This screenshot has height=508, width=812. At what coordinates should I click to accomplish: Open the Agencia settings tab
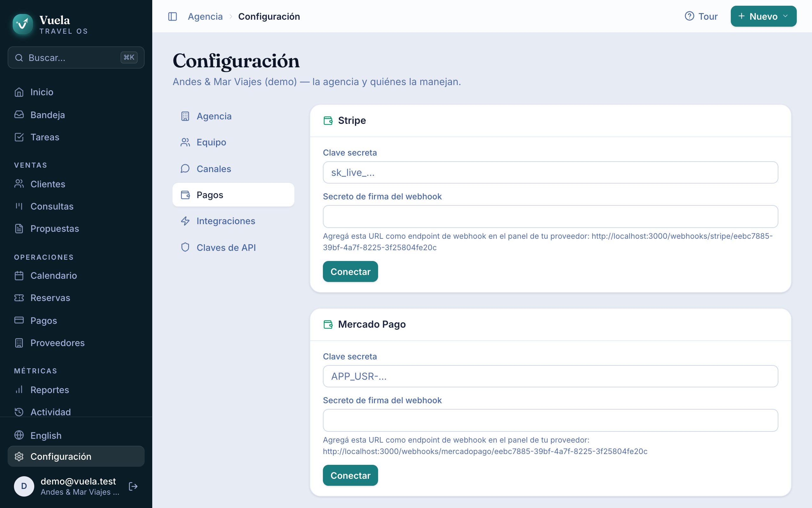tap(233, 116)
